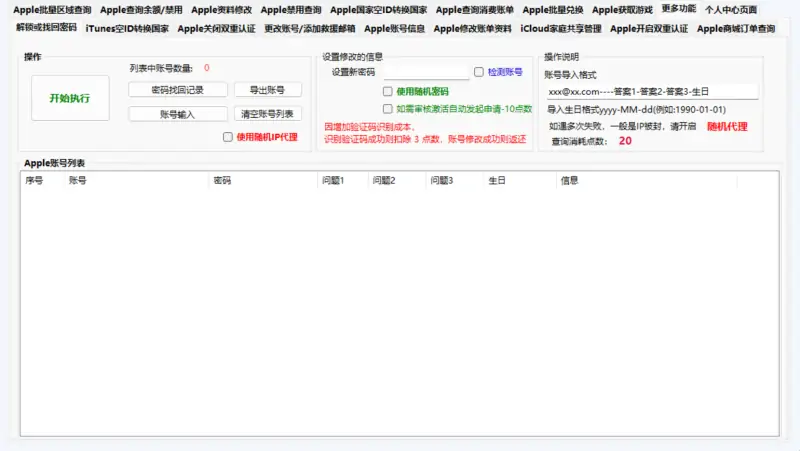Switch to the Apple商城订单查询 tab

point(735,29)
